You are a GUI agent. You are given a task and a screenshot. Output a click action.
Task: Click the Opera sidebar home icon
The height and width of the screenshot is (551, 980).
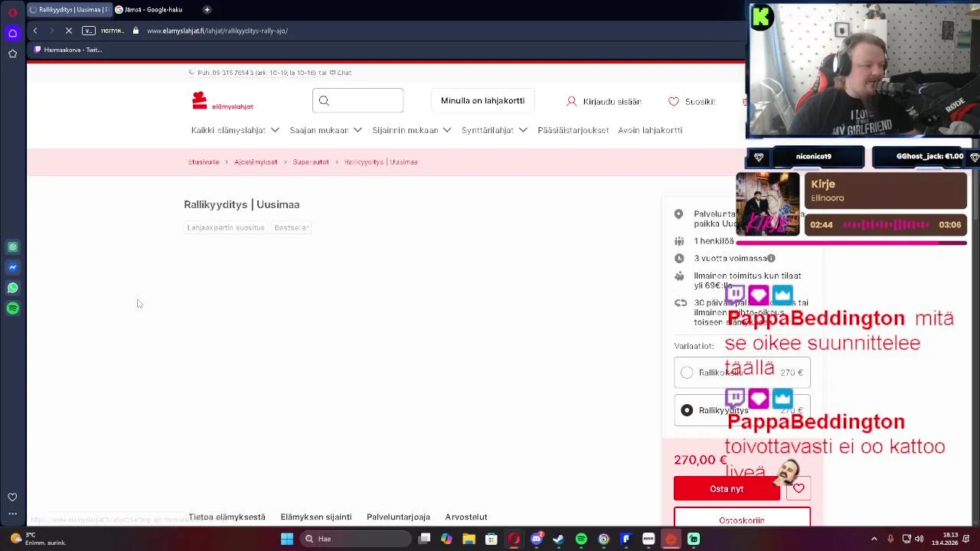click(x=13, y=33)
